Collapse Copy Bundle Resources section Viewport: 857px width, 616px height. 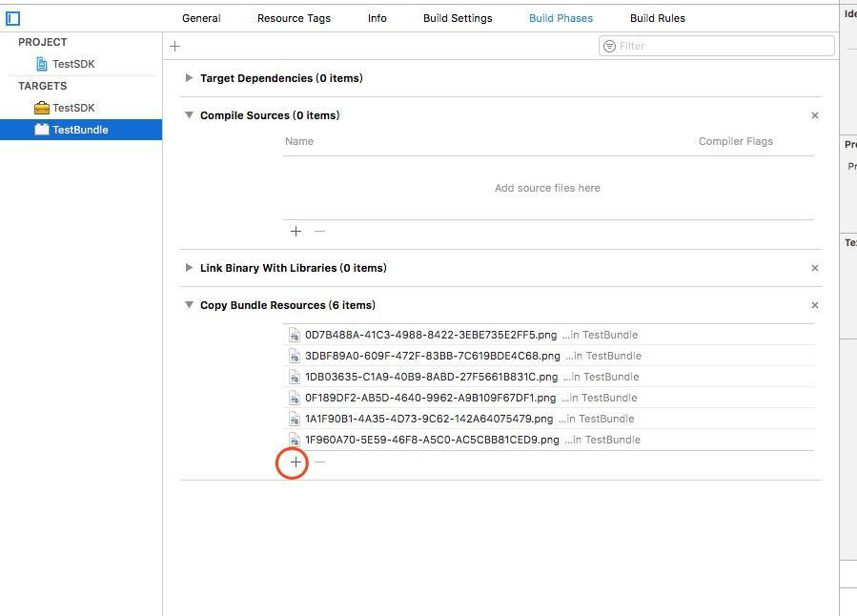point(189,305)
